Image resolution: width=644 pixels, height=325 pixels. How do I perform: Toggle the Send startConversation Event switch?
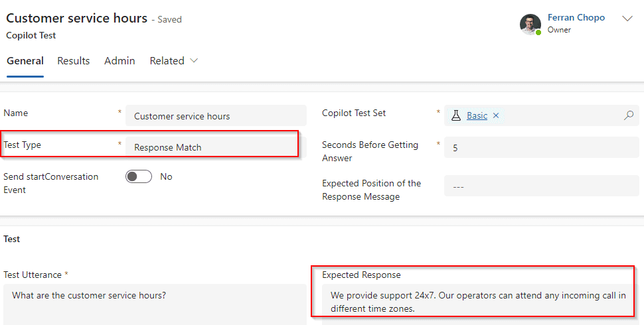[138, 176]
